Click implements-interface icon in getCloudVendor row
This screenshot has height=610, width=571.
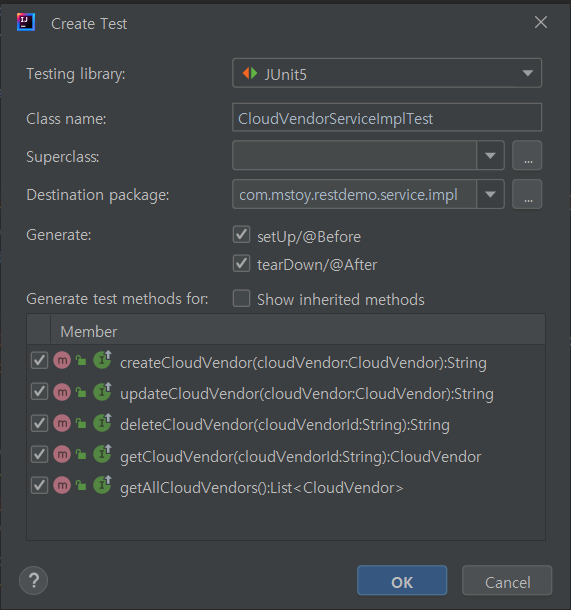pyautogui.click(x=103, y=453)
